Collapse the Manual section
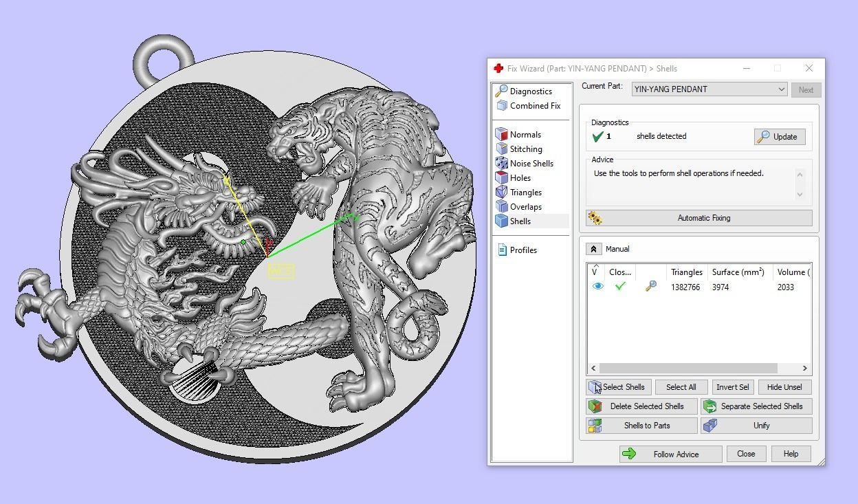The height and width of the screenshot is (504, 858). click(x=593, y=249)
